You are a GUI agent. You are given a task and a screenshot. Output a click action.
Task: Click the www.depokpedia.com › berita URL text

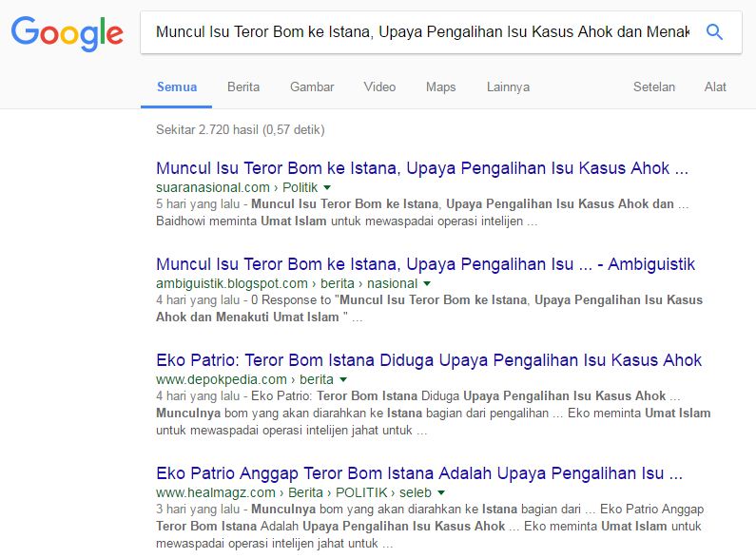pyautogui.click(x=244, y=379)
